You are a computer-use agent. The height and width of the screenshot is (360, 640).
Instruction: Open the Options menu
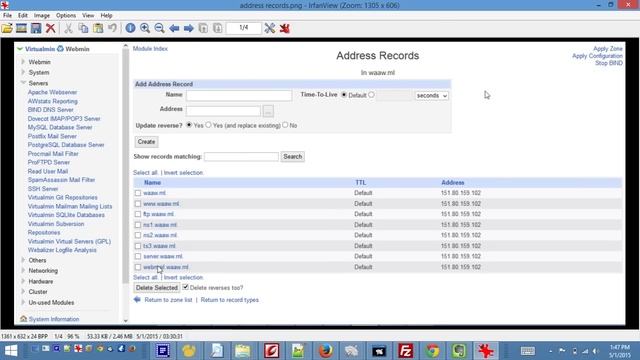click(x=66, y=15)
